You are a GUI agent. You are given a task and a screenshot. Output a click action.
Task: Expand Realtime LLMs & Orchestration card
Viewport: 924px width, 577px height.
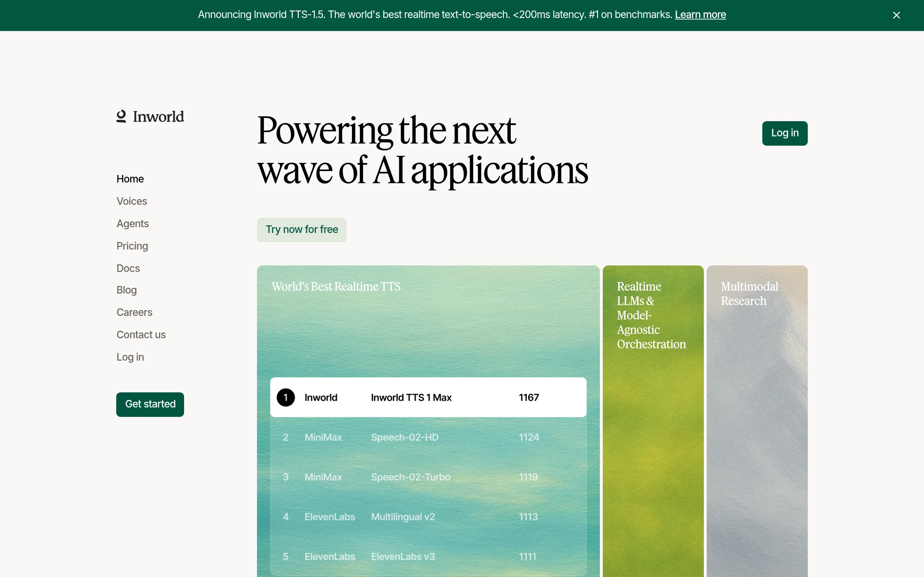pyautogui.click(x=653, y=420)
